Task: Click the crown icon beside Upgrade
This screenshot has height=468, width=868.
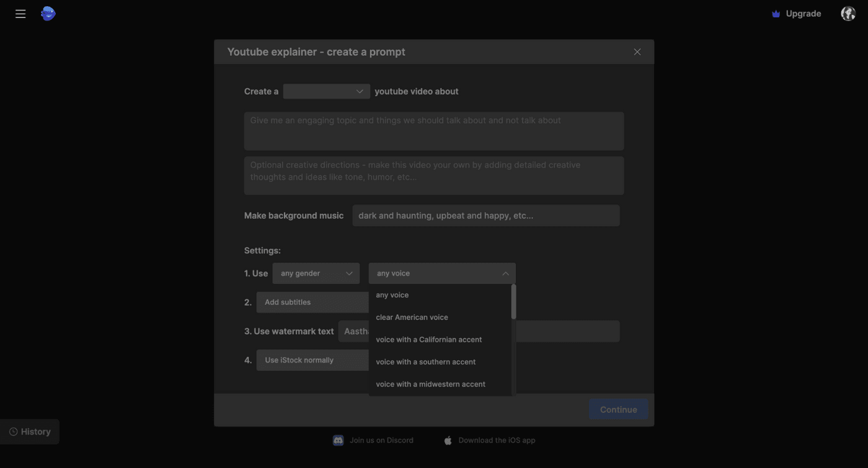Action: (x=776, y=14)
